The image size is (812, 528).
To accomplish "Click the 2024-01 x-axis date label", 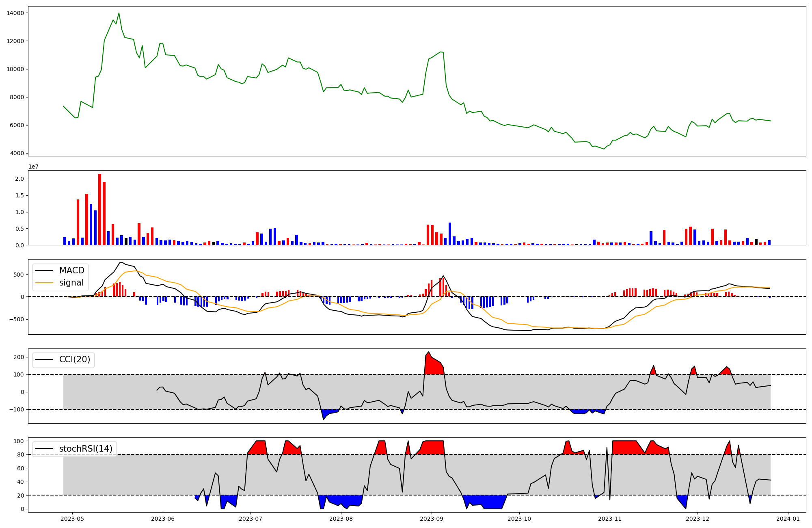I will tap(788, 519).
